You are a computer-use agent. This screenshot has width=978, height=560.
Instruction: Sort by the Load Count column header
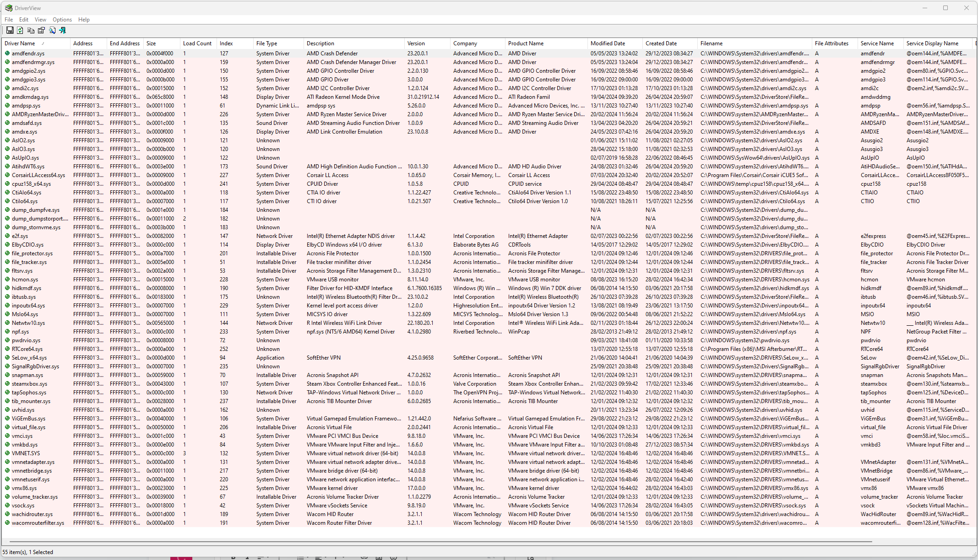pos(199,43)
